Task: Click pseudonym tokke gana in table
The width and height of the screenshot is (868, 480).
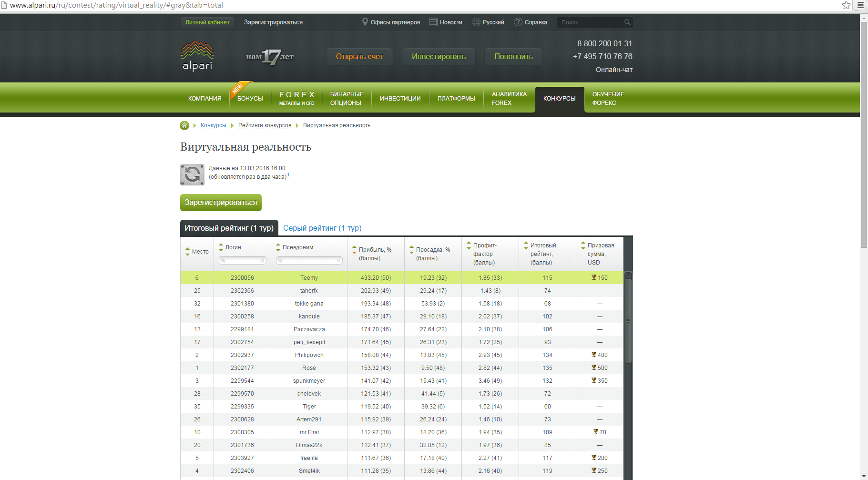Action: (309, 304)
